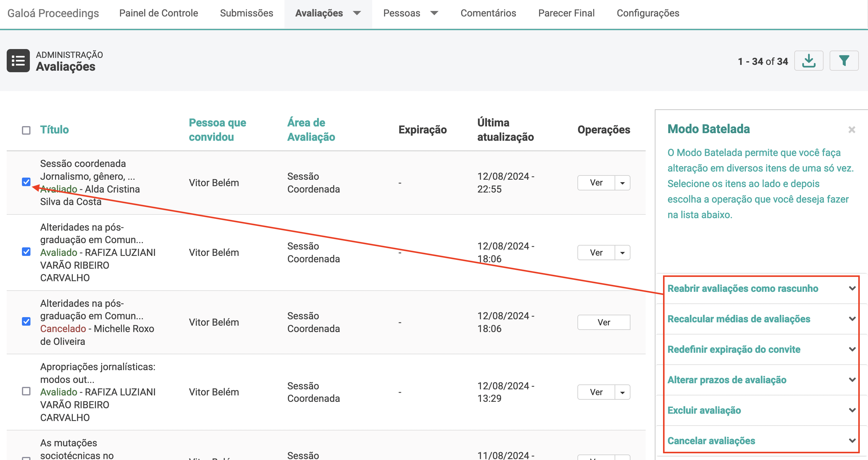Toggle the select-all checkbox beside Título
868x460 pixels.
[x=26, y=130]
